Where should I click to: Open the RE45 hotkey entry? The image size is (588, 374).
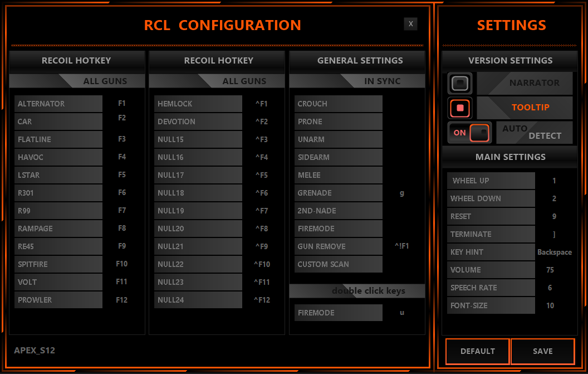[58, 246]
